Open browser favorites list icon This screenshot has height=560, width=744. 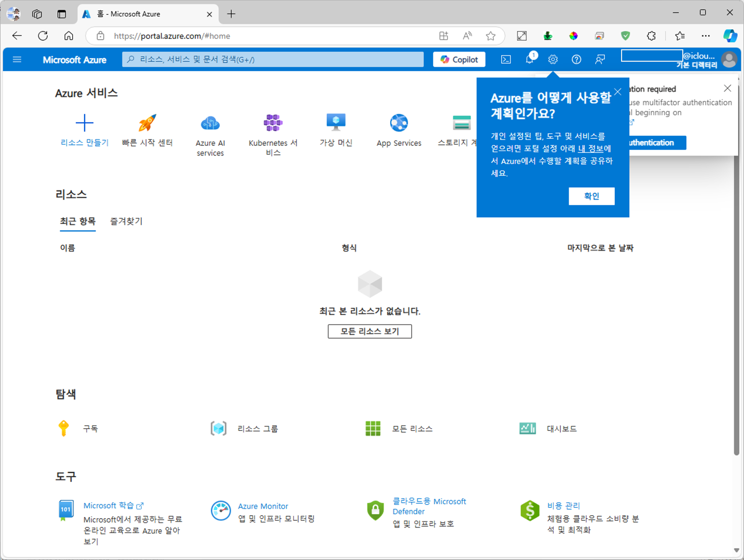pyautogui.click(x=680, y=36)
